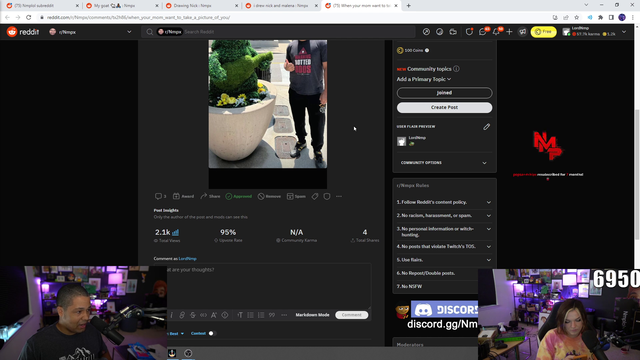This screenshot has height=360, width=640.
Task: Expand rule 2 No racism, harassment, or spam
Action: 444,216
